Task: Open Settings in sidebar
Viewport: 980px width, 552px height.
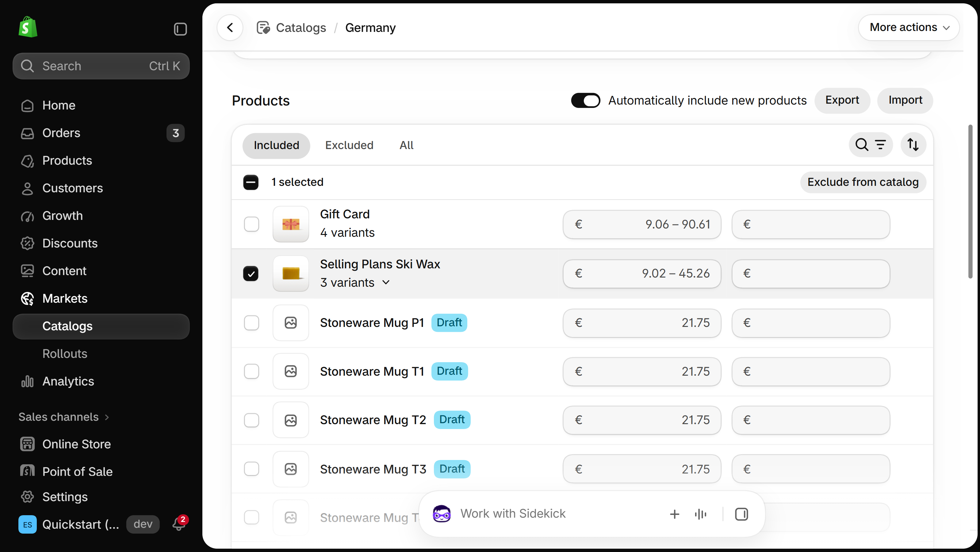Action: coord(101,496)
